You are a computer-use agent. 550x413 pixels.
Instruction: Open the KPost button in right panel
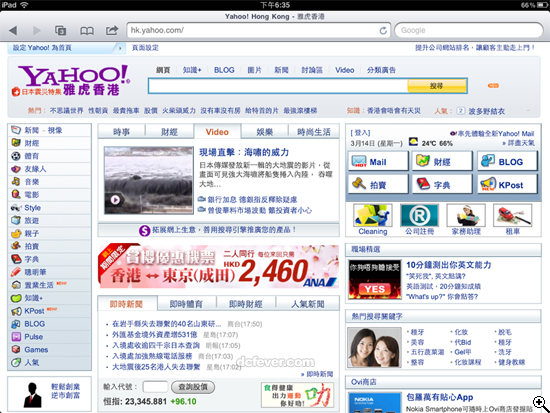click(x=507, y=184)
